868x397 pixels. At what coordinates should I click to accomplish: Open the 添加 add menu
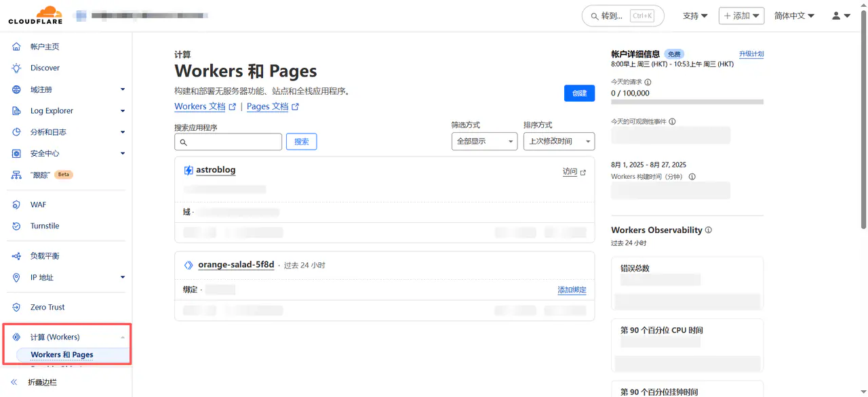(741, 16)
